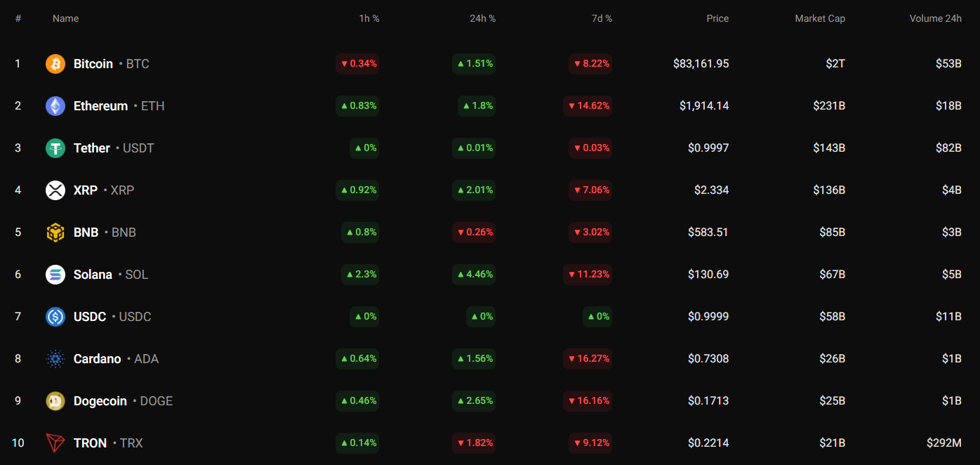The height and width of the screenshot is (465, 980).
Task: Sort by rank number column header
Action: tap(18, 18)
